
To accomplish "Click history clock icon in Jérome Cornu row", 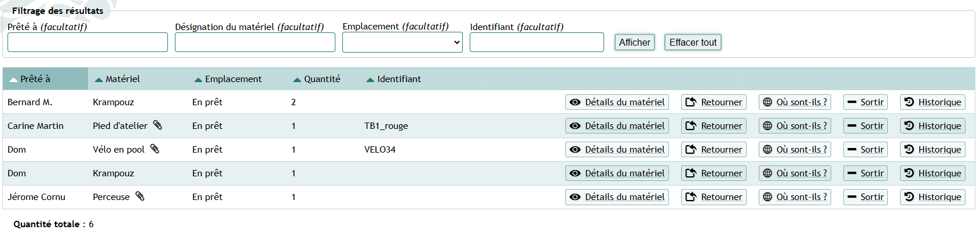I will point(909,197).
